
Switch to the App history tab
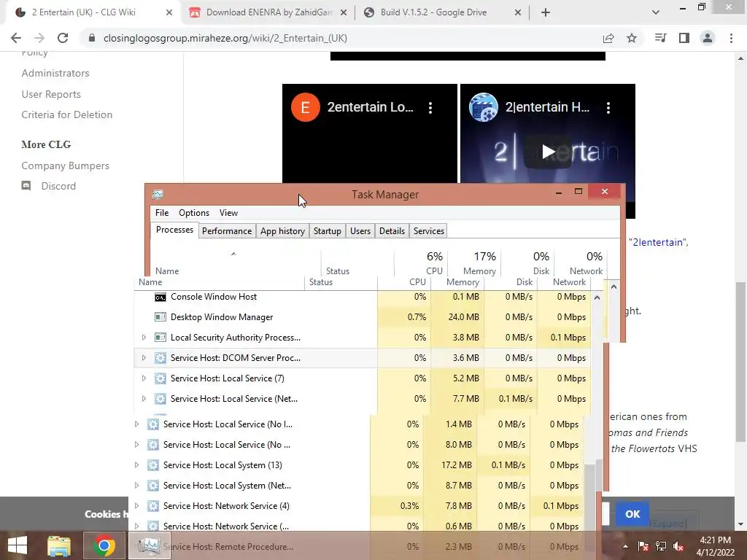(x=282, y=231)
